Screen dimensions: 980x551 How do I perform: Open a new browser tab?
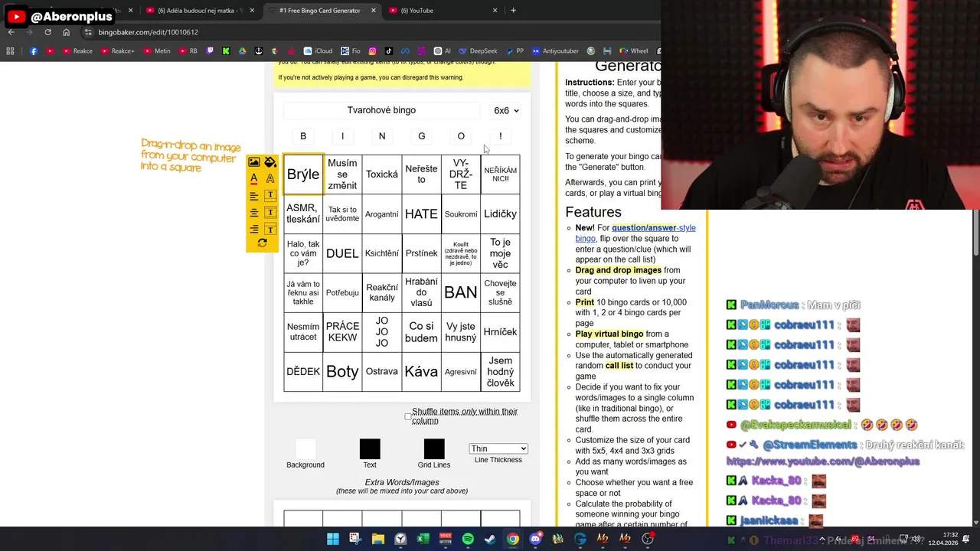click(x=513, y=11)
